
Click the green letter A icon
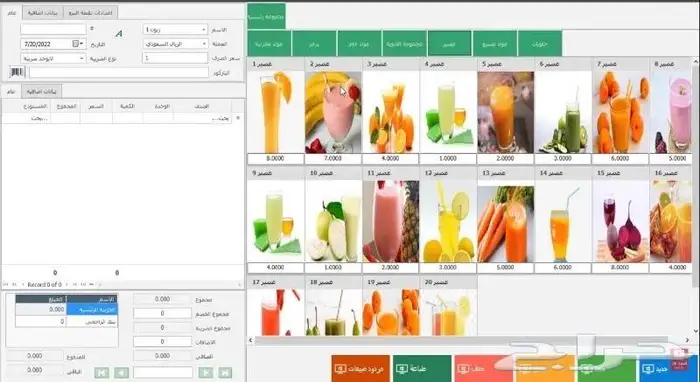(119, 33)
